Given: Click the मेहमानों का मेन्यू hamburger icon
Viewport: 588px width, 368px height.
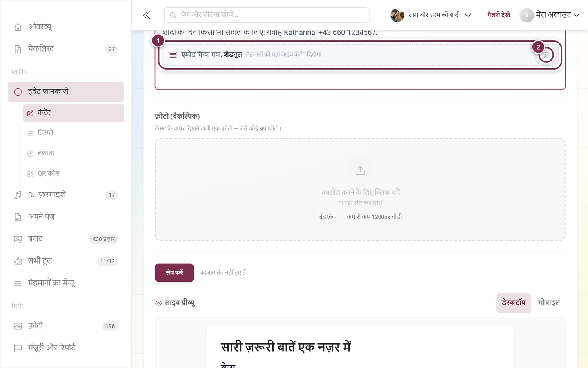Looking at the screenshot, I should [18, 283].
